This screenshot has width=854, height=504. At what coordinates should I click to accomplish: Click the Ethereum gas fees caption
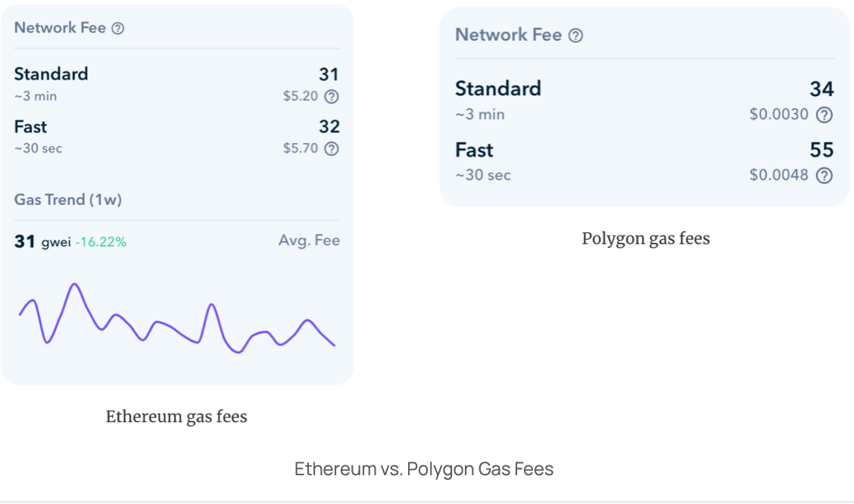tap(176, 417)
